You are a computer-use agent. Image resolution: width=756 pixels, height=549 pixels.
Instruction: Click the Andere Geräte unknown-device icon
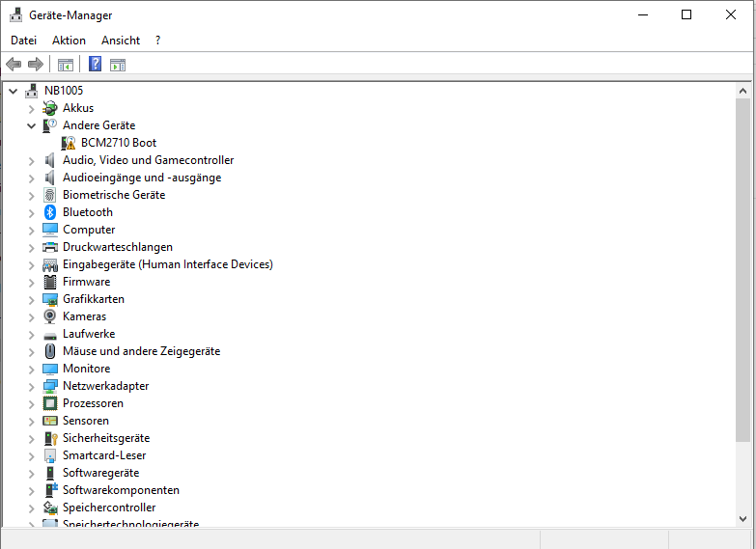pos(49,125)
